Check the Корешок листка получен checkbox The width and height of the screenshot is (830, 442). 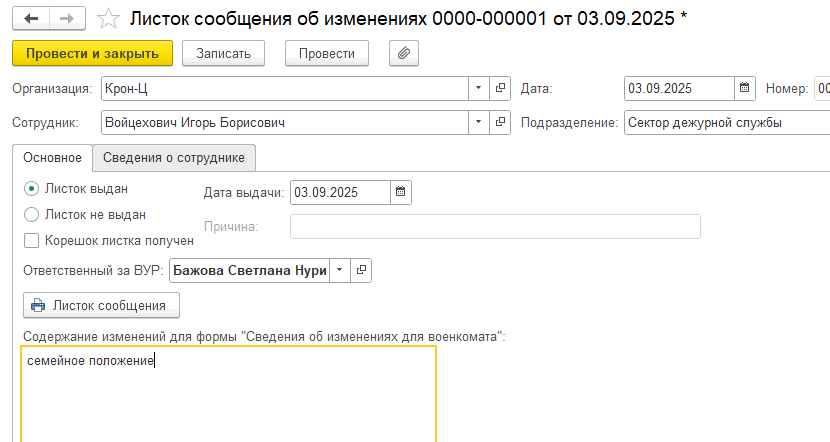[x=32, y=241]
